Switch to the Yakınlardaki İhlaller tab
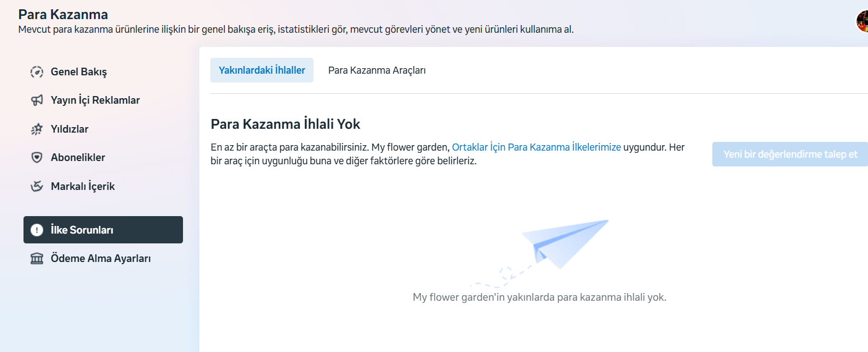Viewport: 868px width, 352px height. coord(262,70)
